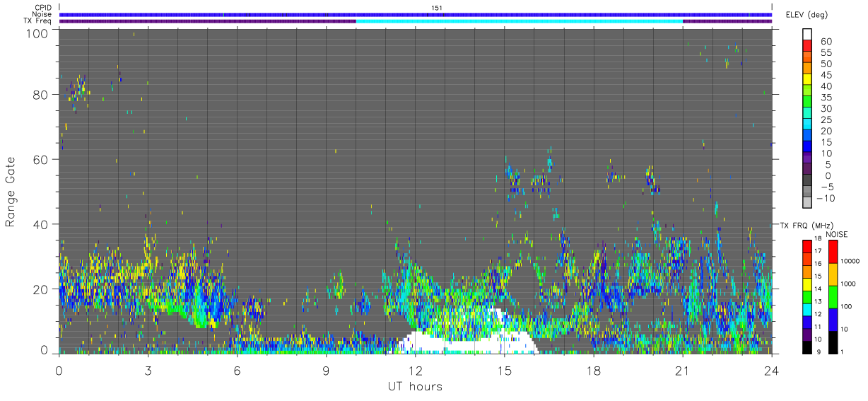Click the CPID value 151
Image resolution: width=868 pixels, height=401 pixels.
436,8
